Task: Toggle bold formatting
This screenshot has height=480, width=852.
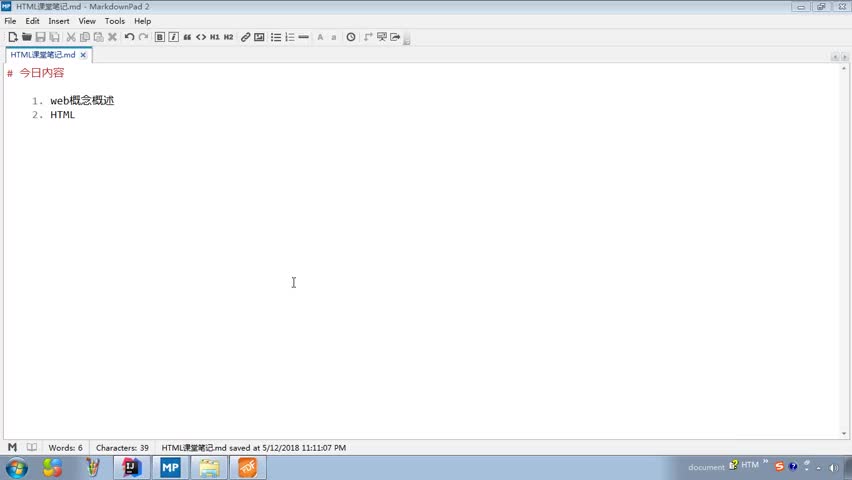Action: coord(160,37)
